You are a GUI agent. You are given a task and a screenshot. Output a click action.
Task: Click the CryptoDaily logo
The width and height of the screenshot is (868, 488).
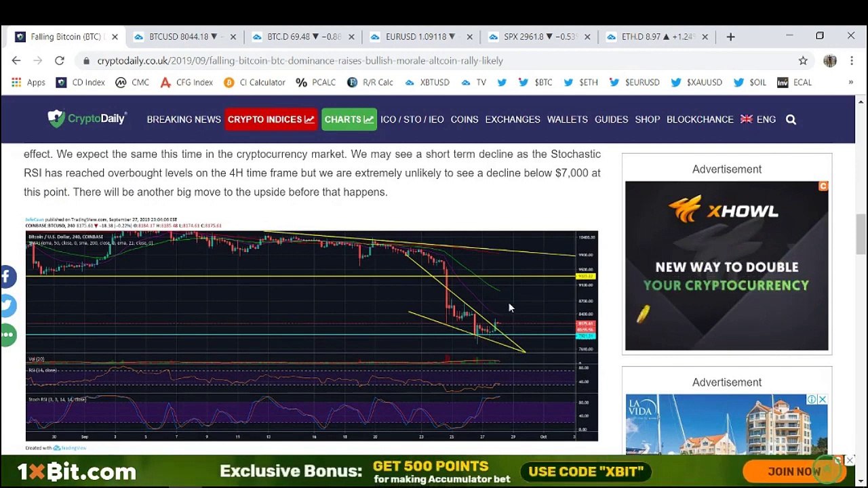[x=87, y=119]
